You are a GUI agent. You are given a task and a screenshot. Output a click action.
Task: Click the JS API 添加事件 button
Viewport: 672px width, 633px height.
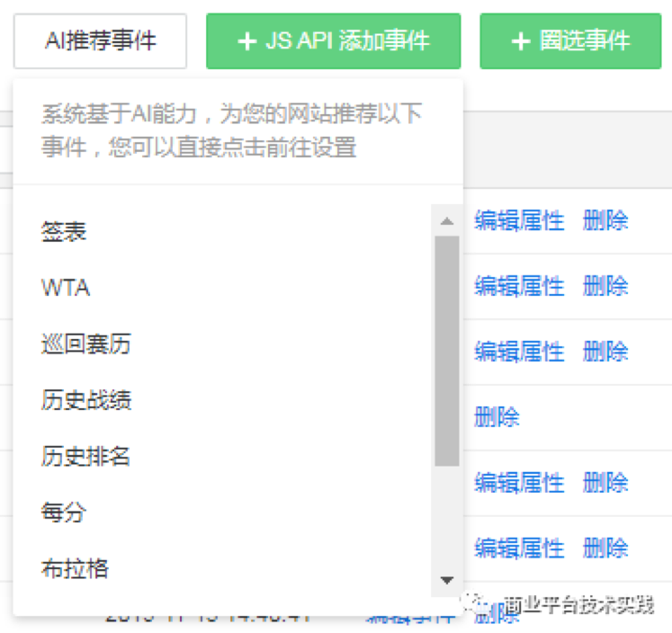tap(334, 41)
